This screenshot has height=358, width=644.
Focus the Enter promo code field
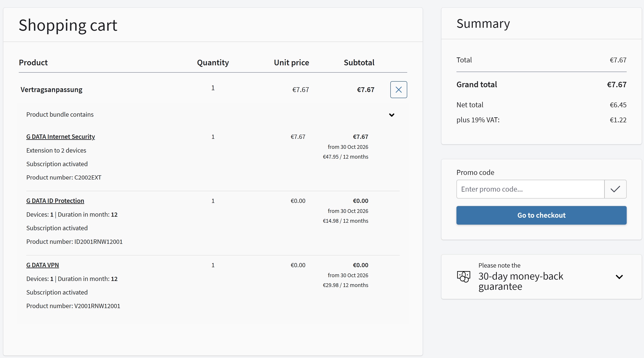[x=530, y=189]
